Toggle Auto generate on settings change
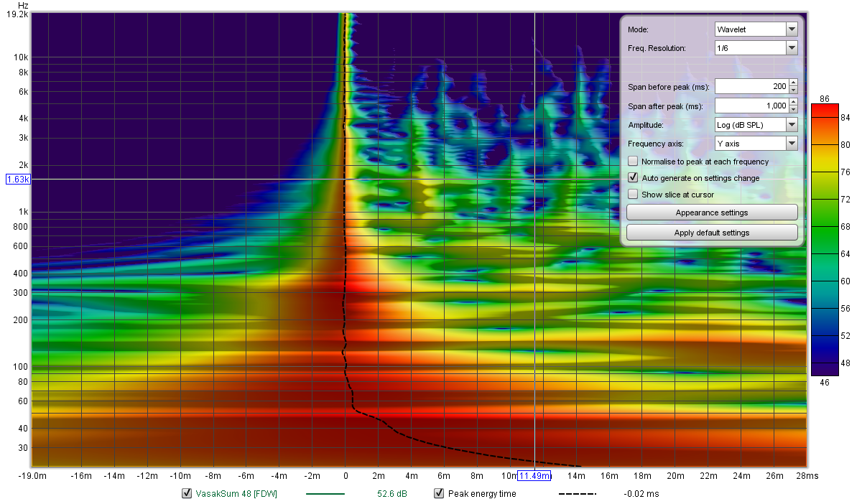Screen dimensions: 862x504 pos(633,177)
